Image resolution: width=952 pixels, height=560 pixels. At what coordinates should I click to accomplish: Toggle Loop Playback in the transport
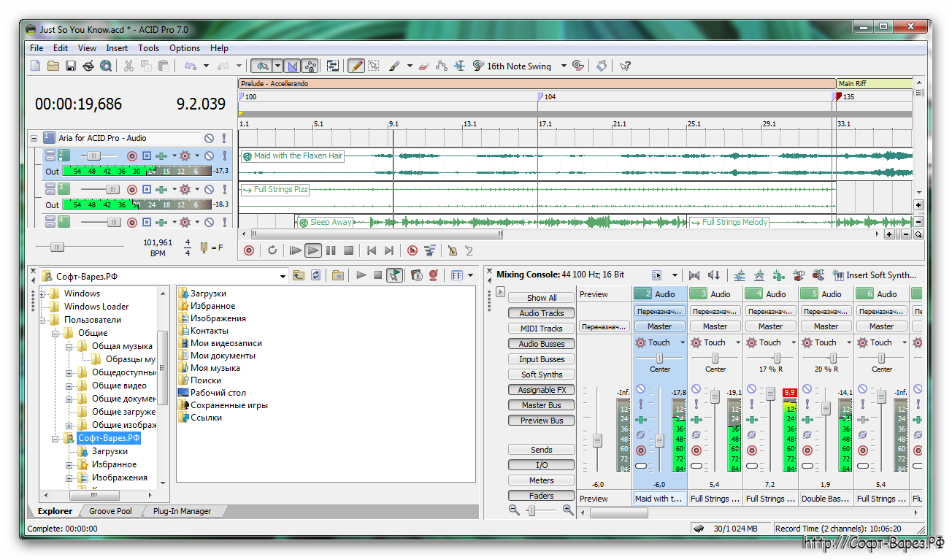(x=272, y=250)
